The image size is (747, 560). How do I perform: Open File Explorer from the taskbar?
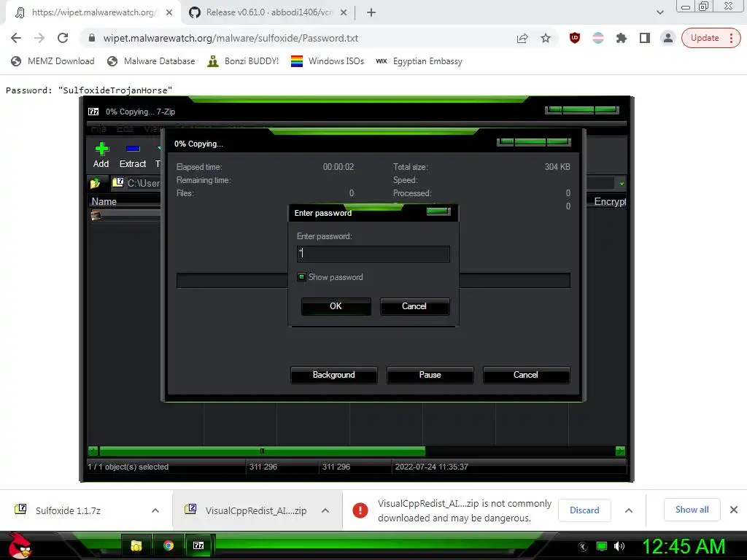[136, 545]
